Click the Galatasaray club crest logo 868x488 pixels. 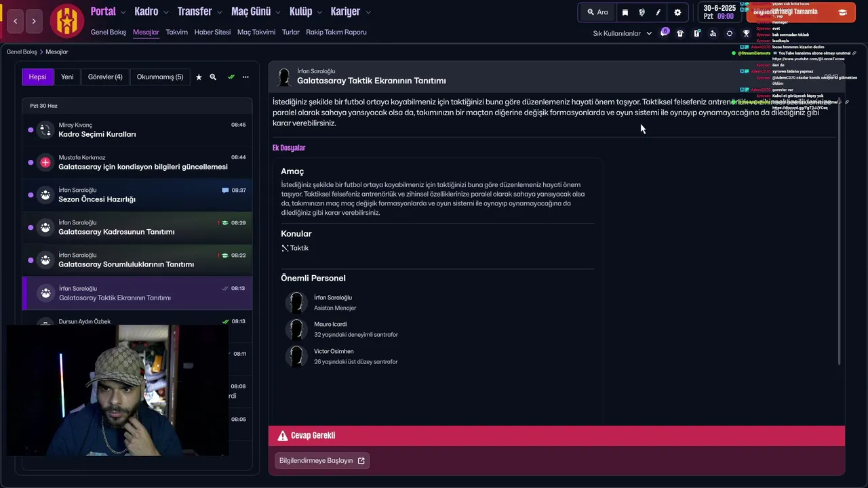click(x=66, y=21)
